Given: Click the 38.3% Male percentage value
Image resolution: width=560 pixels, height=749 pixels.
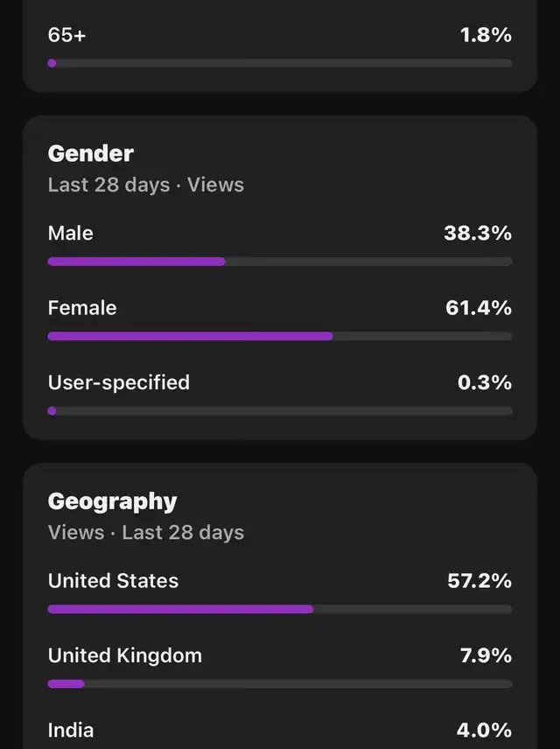Looking at the screenshot, I should (x=478, y=234).
